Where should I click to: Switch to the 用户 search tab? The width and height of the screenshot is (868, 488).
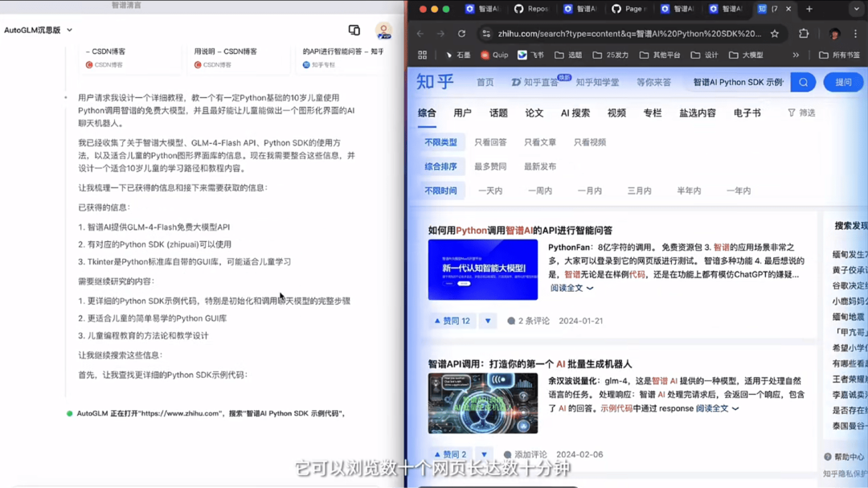click(x=462, y=113)
